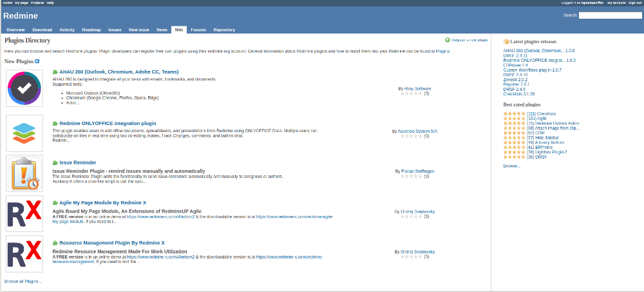Open latest release Checklists 3.1.20
Viewport: 644px width, 292px height.
[x=518, y=93]
